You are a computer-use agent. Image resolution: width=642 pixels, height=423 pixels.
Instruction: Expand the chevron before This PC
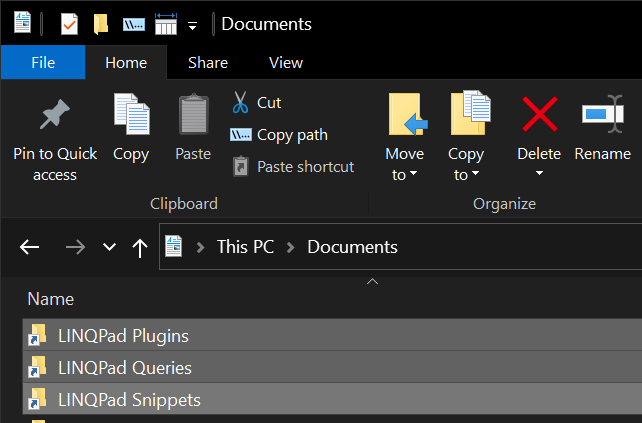[200, 247]
